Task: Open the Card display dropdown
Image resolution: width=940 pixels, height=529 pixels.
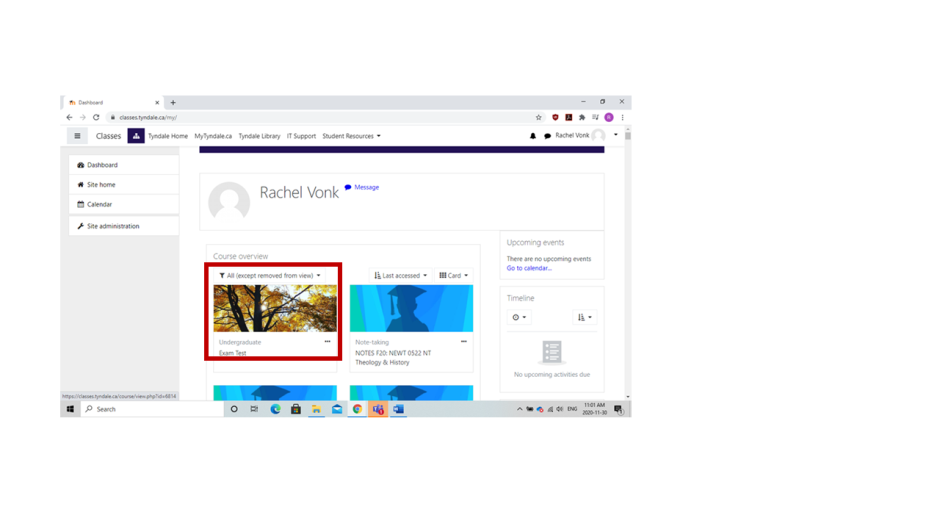Action: coord(454,275)
